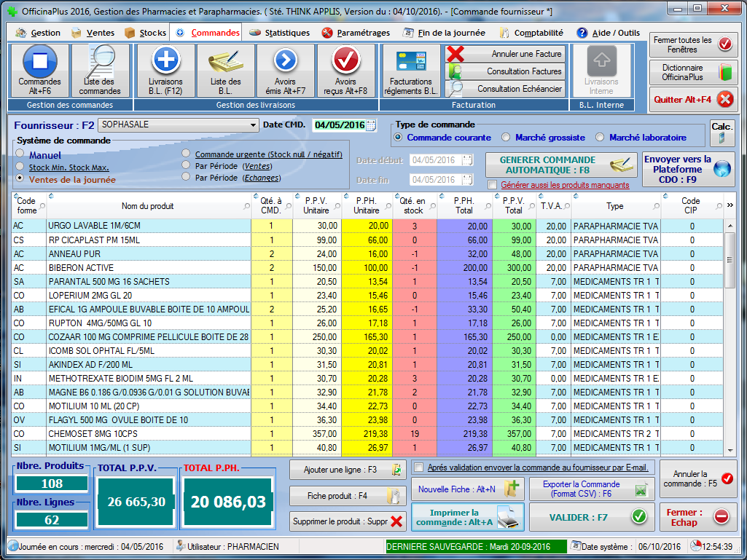Open the Statistiques menu
This screenshot has height=560, width=747.
[279, 33]
